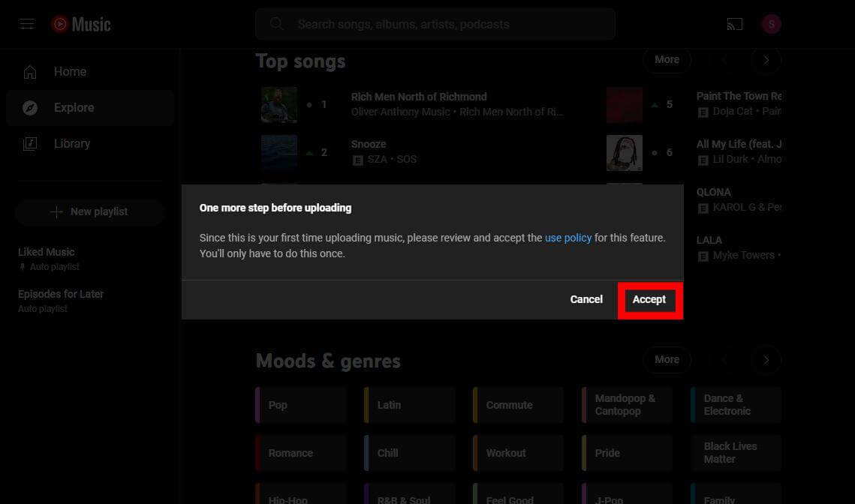Open the QLONA song title
The image size is (855, 504).
pyautogui.click(x=713, y=192)
